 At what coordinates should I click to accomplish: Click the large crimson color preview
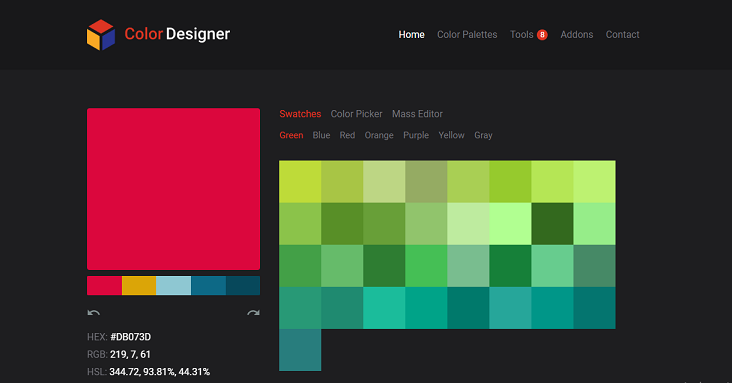click(x=173, y=189)
